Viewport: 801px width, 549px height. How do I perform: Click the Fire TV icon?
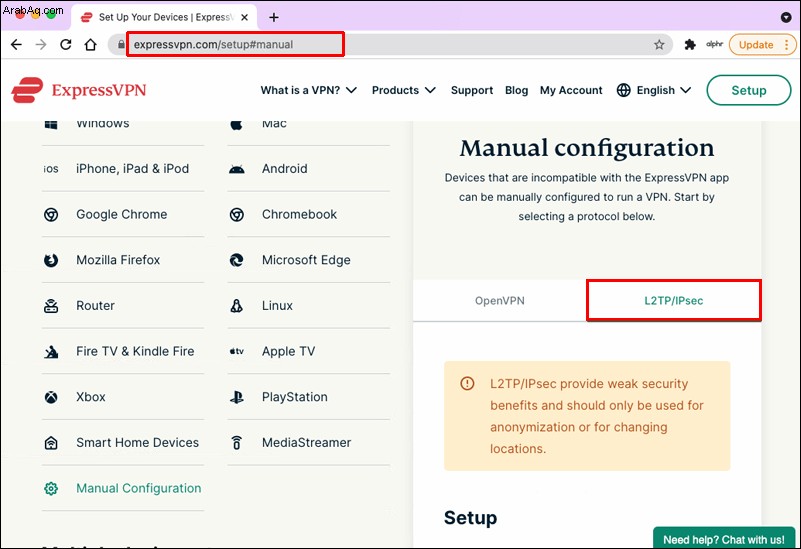point(51,352)
